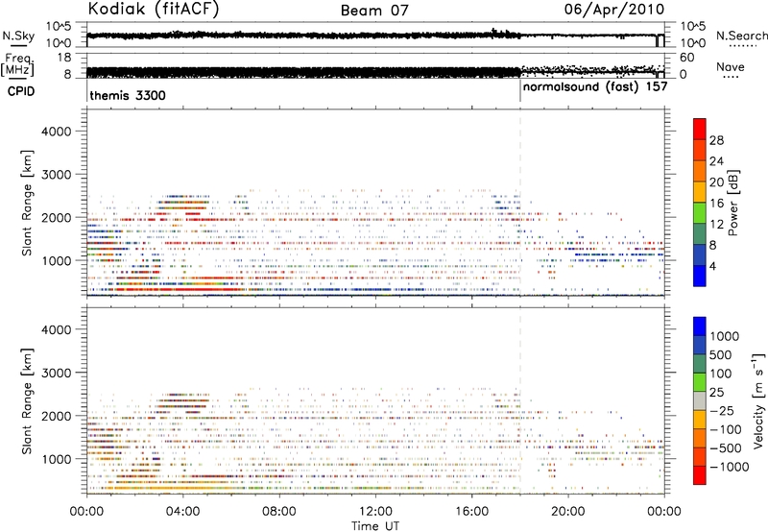The width and height of the screenshot is (768, 532).
Task: Click the 'CPID' label
Action: click(21, 91)
